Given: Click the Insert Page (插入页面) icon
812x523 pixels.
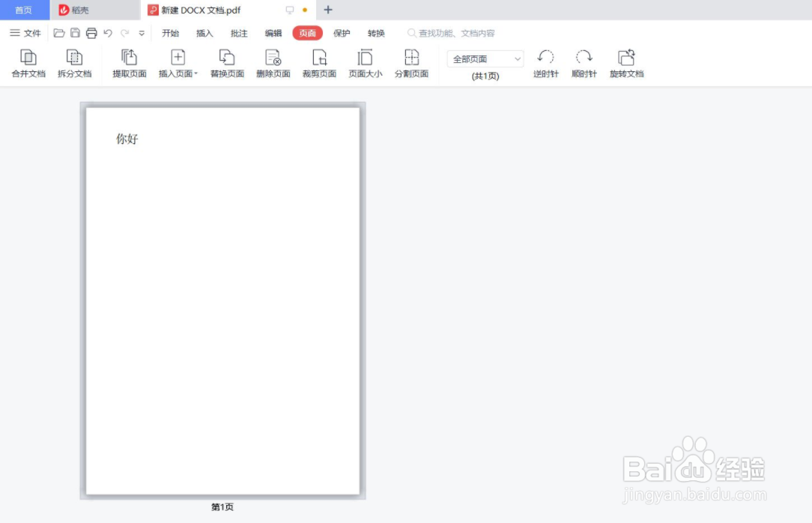Looking at the screenshot, I should coord(178,58).
